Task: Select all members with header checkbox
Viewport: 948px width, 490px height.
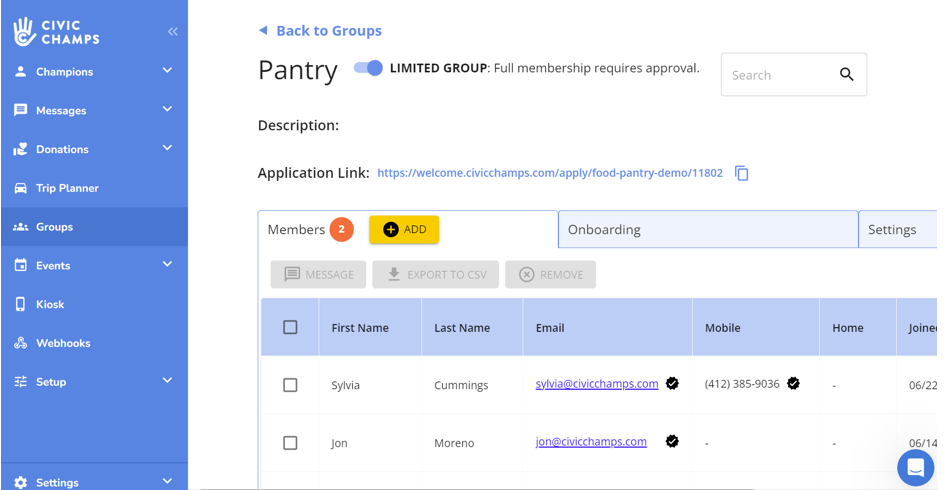Action: pyautogui.click(x=290, y=327)
